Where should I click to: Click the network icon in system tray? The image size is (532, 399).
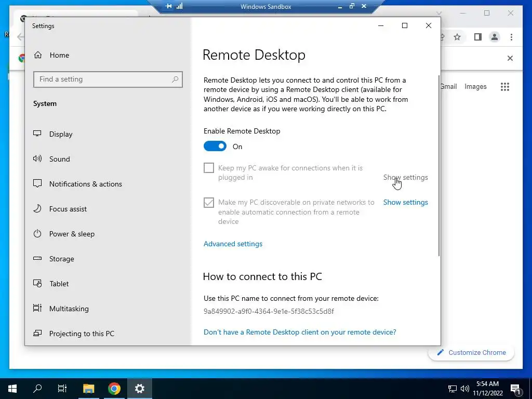(x=453, y=389)
